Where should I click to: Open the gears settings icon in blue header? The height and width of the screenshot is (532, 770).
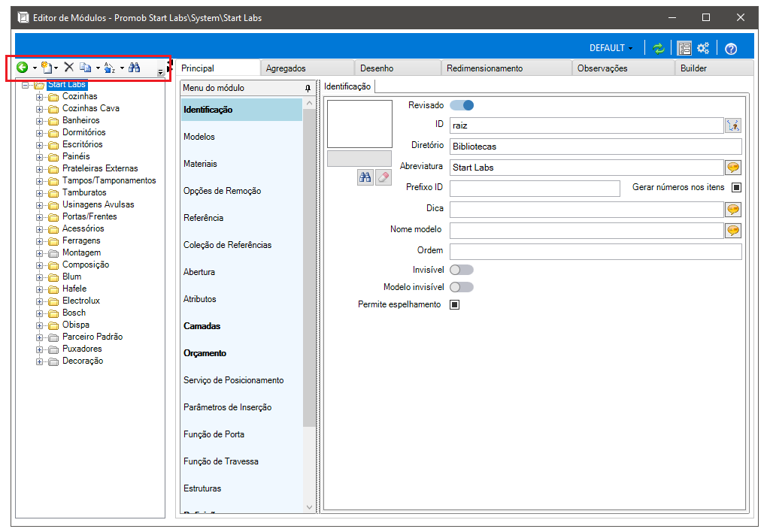(x=703, y=48)
